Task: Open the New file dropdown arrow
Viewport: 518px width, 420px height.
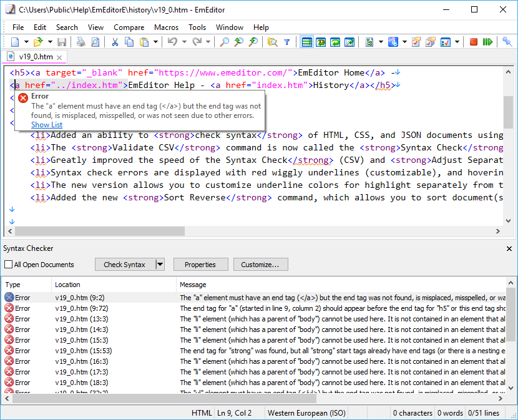Action: point(26,42)
